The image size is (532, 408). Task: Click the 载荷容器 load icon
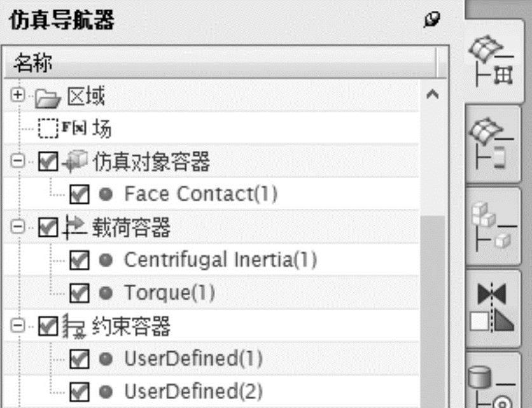[x=75, y=227]
